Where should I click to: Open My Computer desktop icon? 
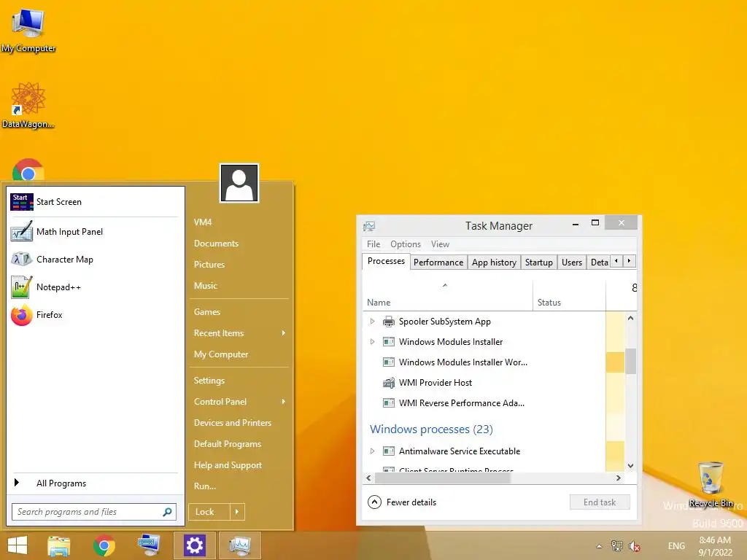(28, 29)
